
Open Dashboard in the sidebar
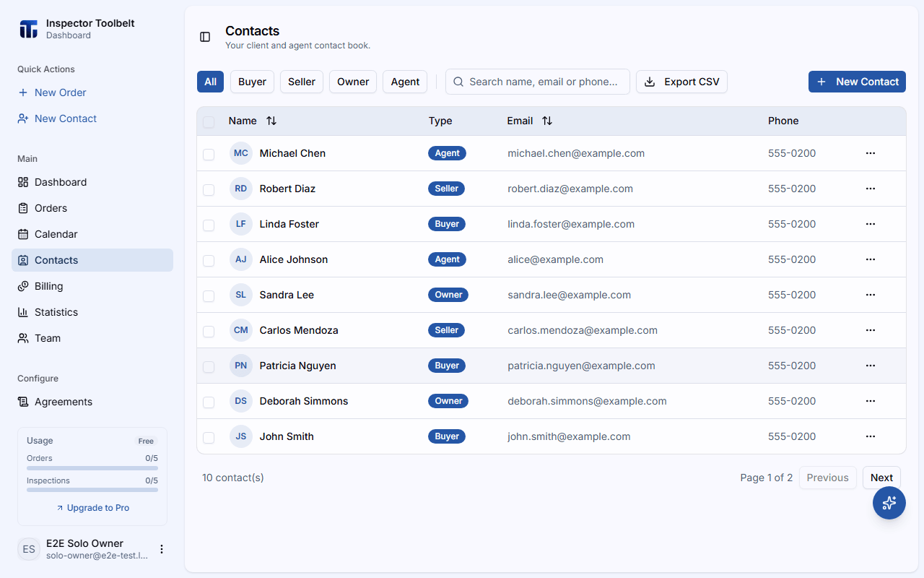[x=92, y=182]
